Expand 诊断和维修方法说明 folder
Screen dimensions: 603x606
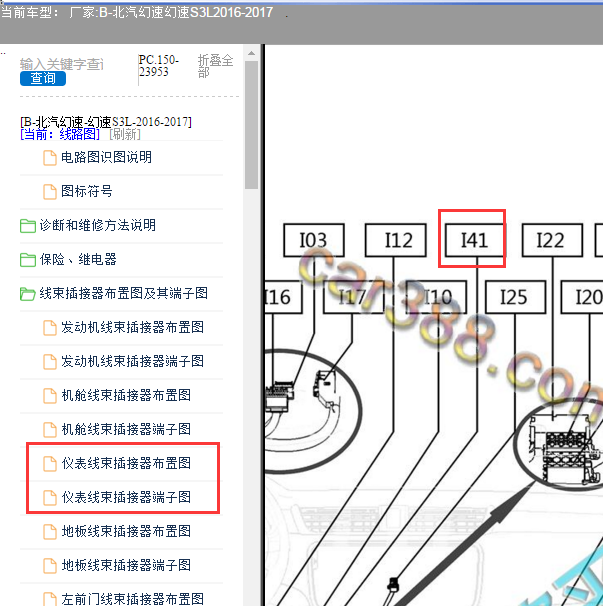(97, 225)
